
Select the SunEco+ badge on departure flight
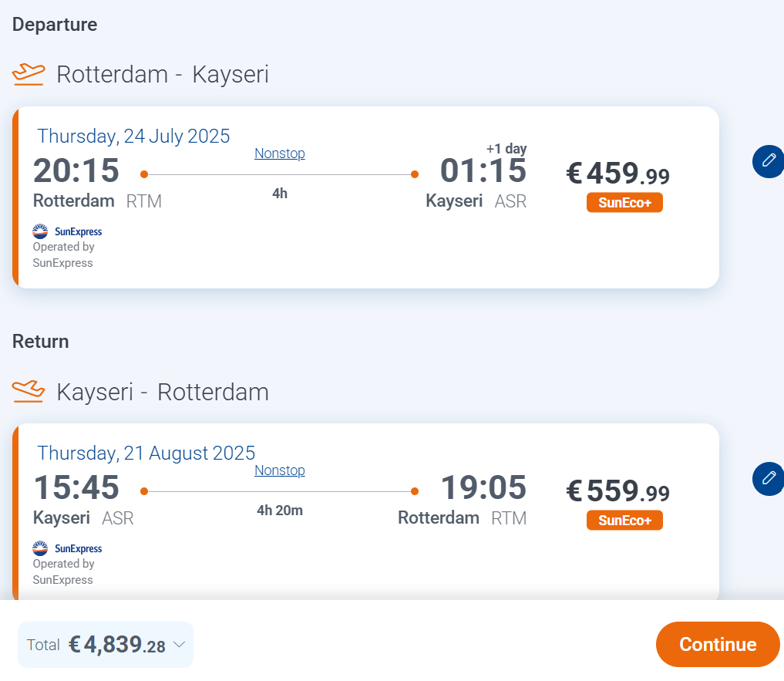pyautogui.click(x=624, y=203)
